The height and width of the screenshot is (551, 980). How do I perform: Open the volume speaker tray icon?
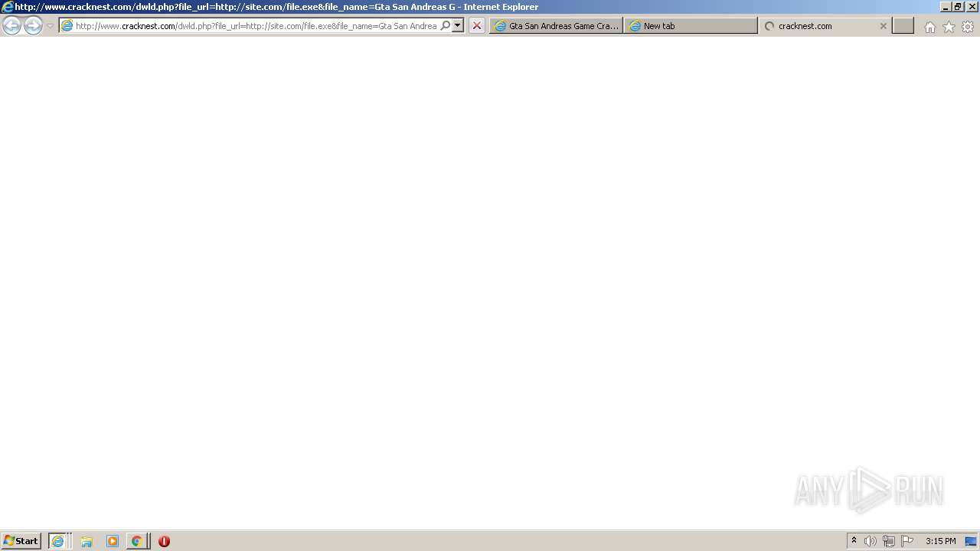point(870,541)
